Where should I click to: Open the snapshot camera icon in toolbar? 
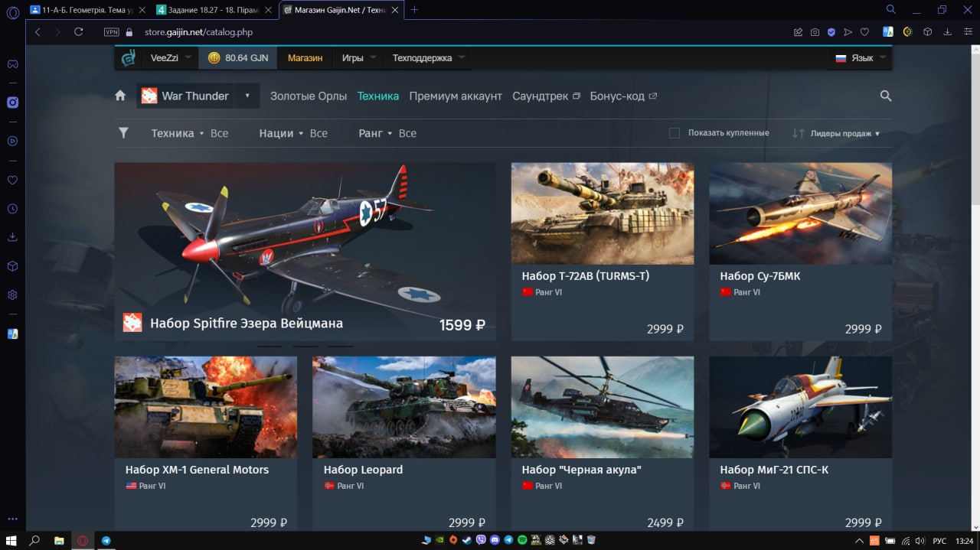pos(815,32)
